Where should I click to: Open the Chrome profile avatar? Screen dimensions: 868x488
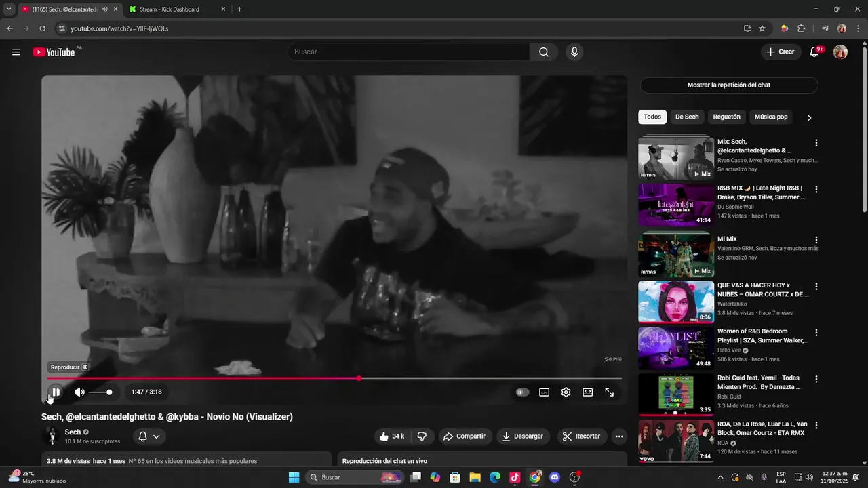click(842, 28)
